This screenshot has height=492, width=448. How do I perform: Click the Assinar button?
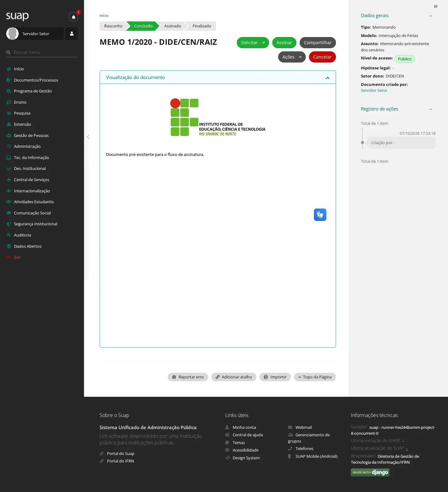coord(284,43)
